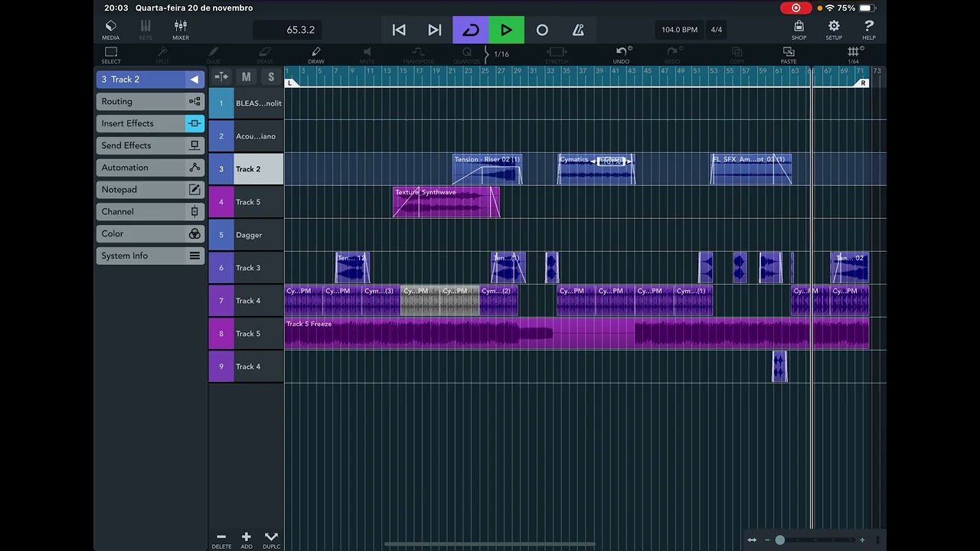Choose the Erase tool
This screenshot has height=551, width=980.
click(265, 55)
